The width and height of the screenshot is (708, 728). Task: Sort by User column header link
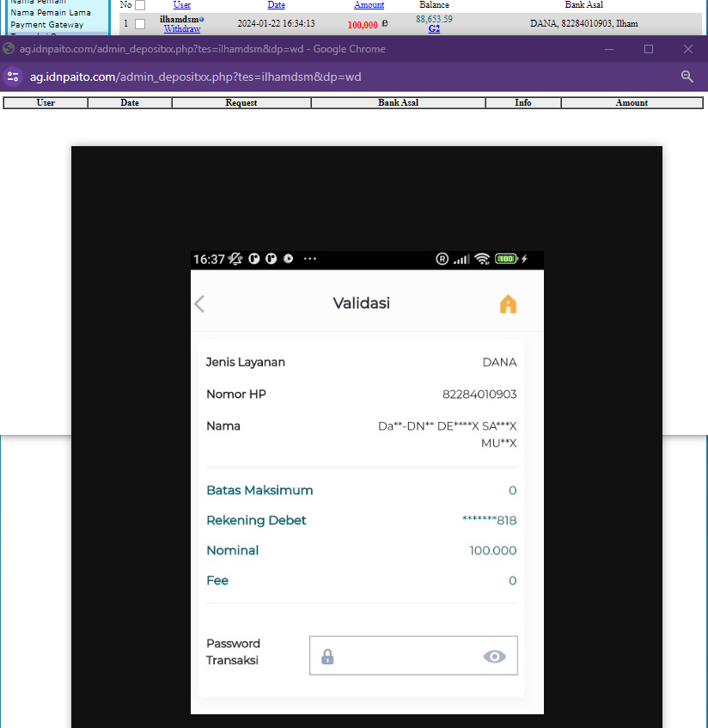(x=182, y=4)
